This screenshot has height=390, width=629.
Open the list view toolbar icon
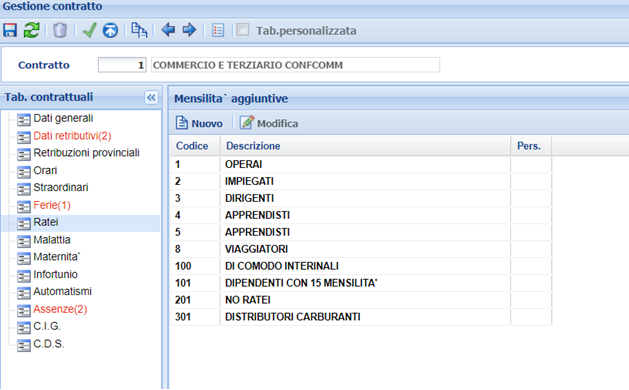tap(218, 30)
